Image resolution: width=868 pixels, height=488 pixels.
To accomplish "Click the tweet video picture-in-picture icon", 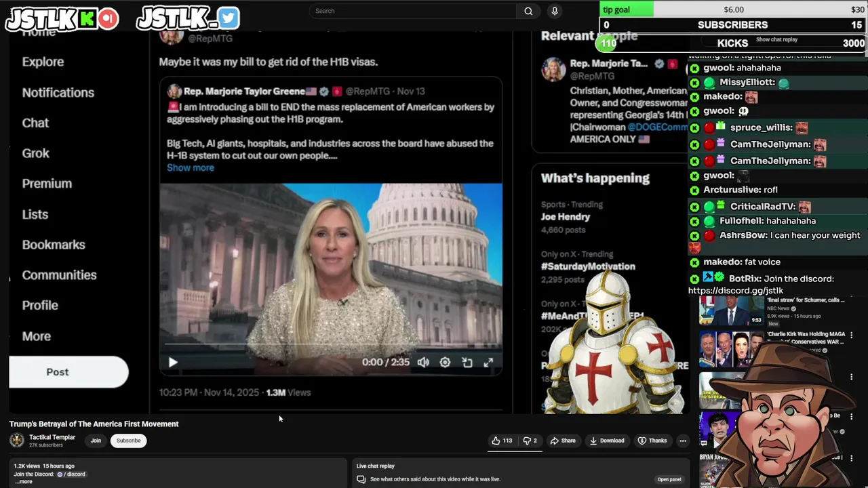I will [x=467, y=363].
